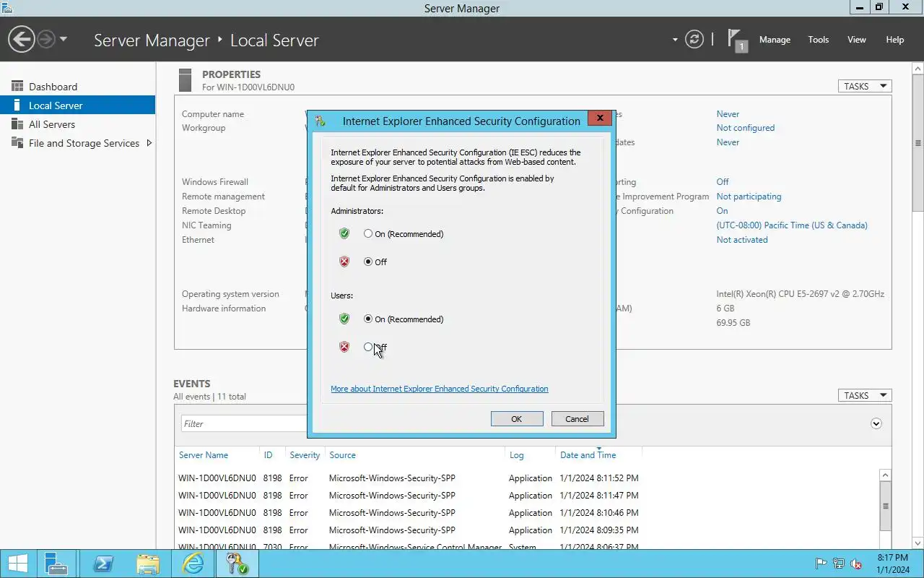Go back with the navigation arrow
Viewport: 924px width, 578px height.
pyautogui.click(x=22, y=39)
